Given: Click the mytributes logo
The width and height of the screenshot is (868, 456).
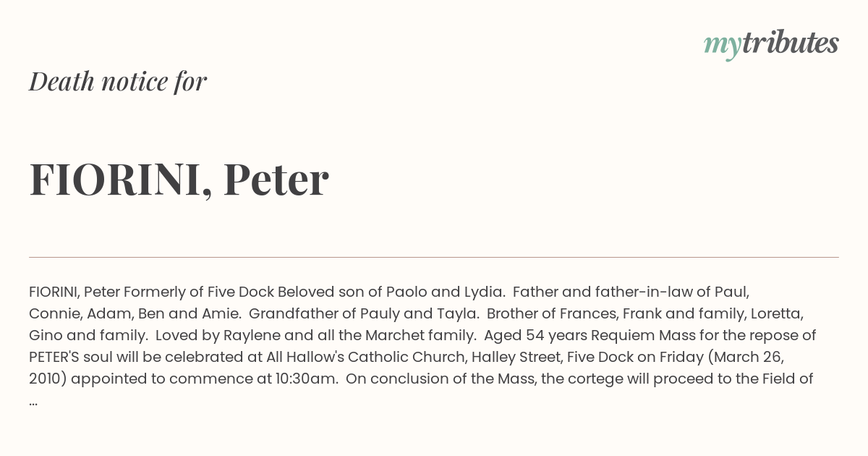Looking at the screenshot, I should point(771,44).
